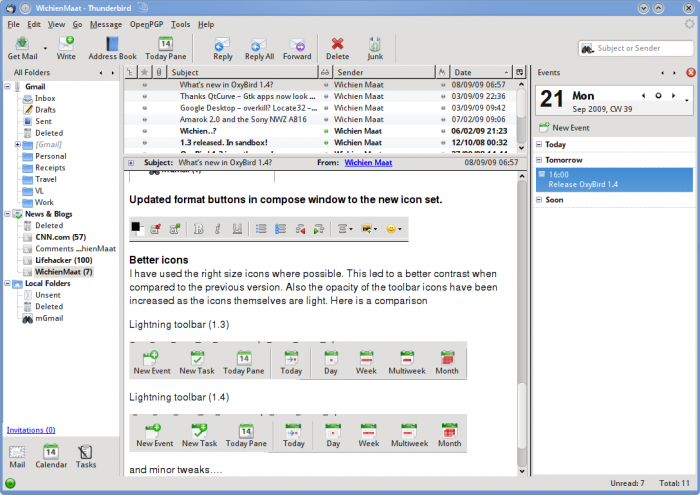Click the Invitations (0) link

(31, 430)
